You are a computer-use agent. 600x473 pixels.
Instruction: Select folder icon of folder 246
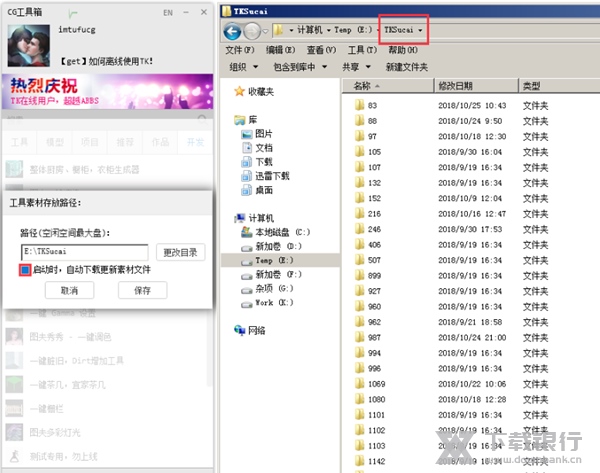tap(359, 229)
